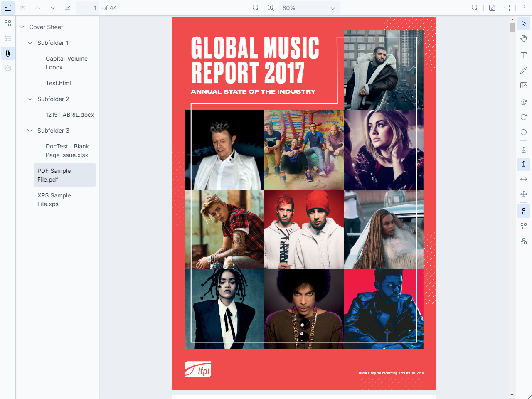Image resolution: width=532 pixels, height=399 pixels.
Task: Go to the next page
Action: 53,8
